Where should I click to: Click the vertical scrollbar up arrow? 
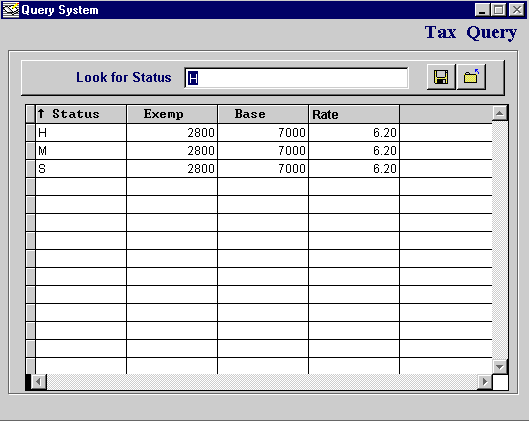pos(500,113)
